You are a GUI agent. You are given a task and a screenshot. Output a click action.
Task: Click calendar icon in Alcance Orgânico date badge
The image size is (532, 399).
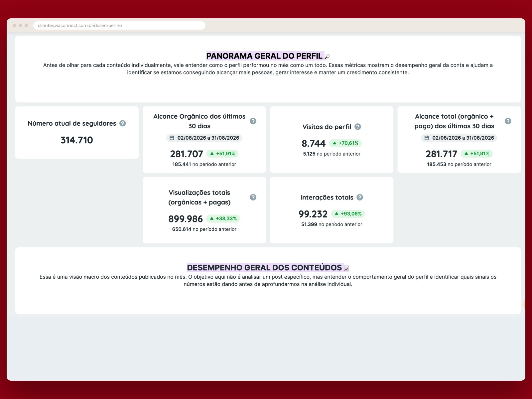(172, 138)
